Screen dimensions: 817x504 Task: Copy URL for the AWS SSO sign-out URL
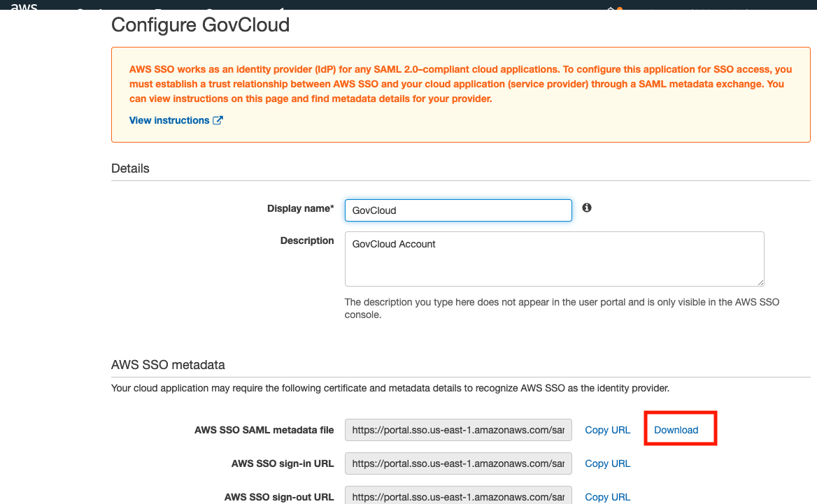click(608, 497)
